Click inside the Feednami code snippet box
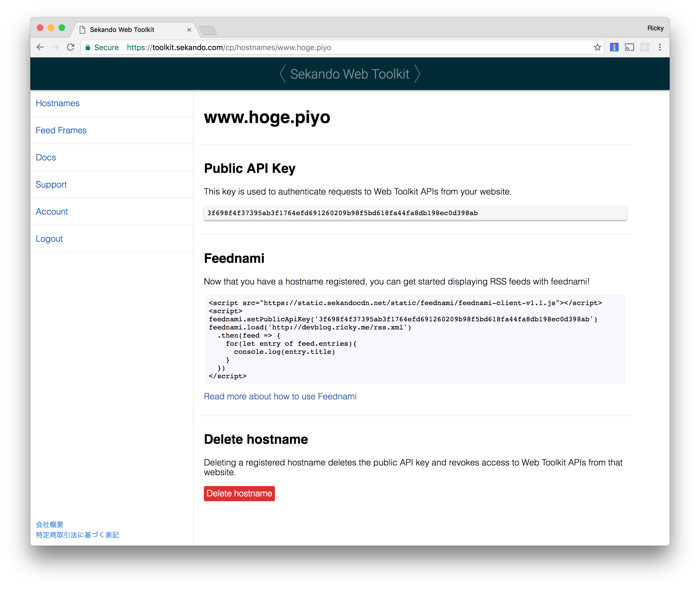The image size is (700, 589). click(415, 339)
